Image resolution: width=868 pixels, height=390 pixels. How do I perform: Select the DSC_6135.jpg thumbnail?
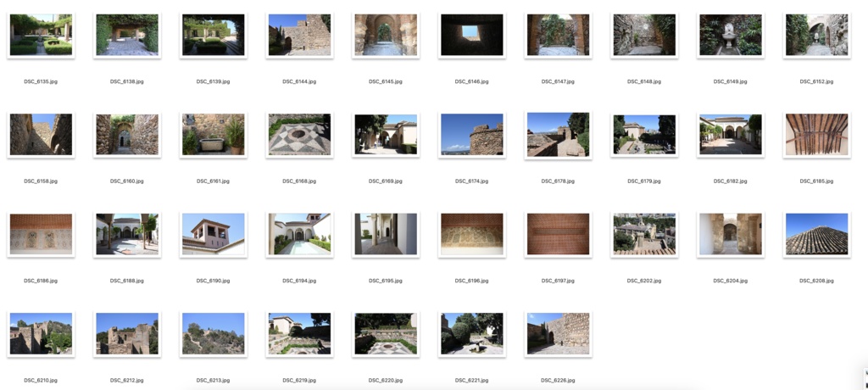pos(41,35)
